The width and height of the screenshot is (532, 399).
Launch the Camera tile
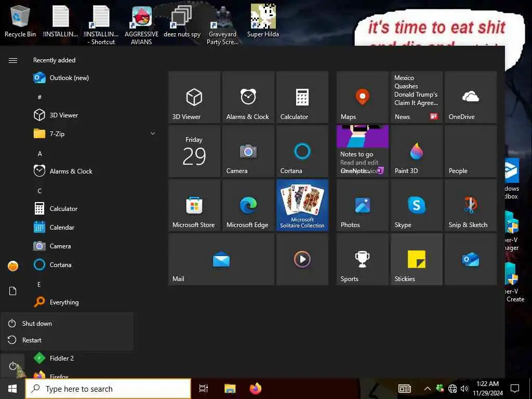tap(248, 151)
